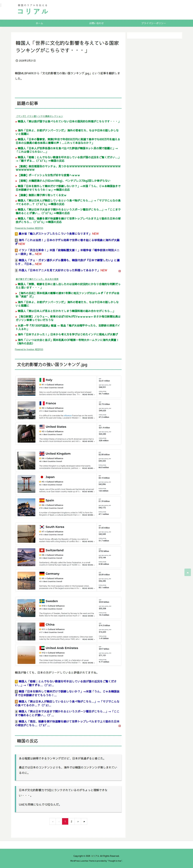The image size is (193, 868).
Task: Open the イラン「民主化革命！」 headline
Action: click(67, 252)
